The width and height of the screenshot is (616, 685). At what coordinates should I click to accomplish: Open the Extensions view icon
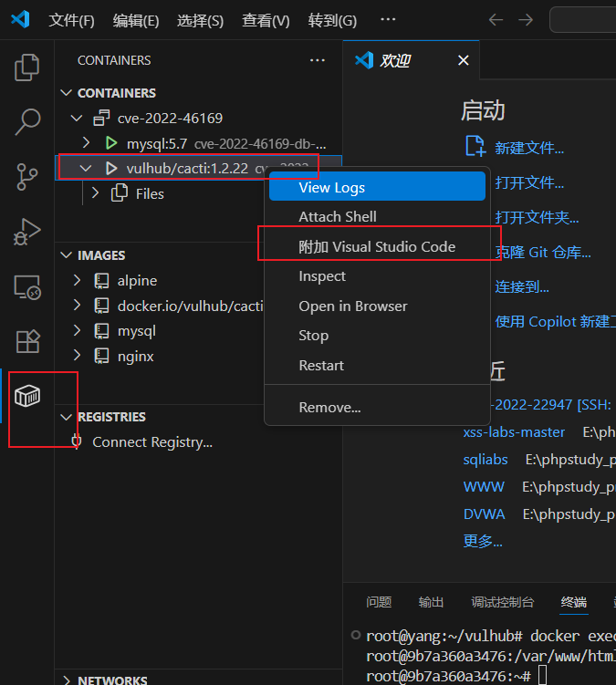coord(27,341)
